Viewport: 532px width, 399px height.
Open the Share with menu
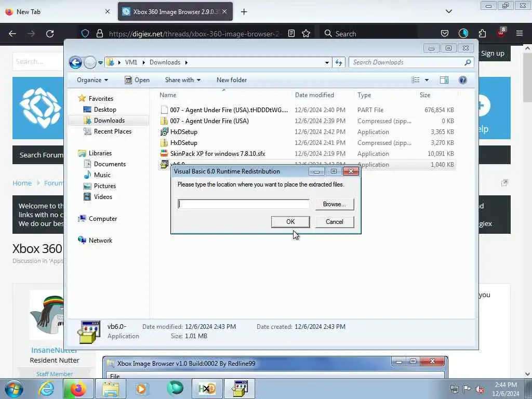click(182, 80)
